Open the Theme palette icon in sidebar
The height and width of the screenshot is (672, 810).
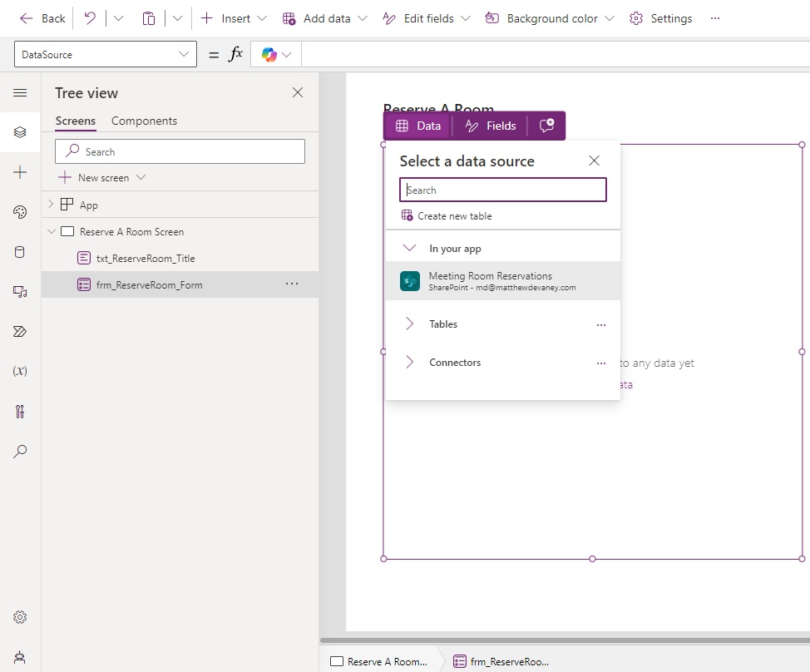pyautogui.click(x=20, y=212)
